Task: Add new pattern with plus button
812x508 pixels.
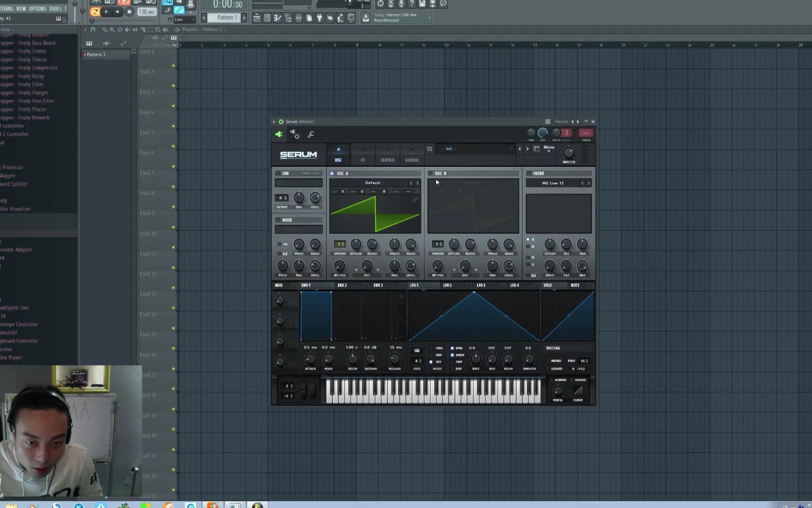Action: (x=244, y=18)
